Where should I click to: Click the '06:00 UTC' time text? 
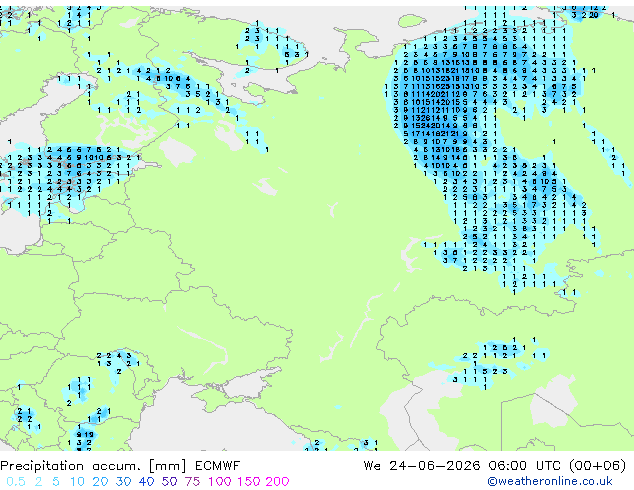527,466
